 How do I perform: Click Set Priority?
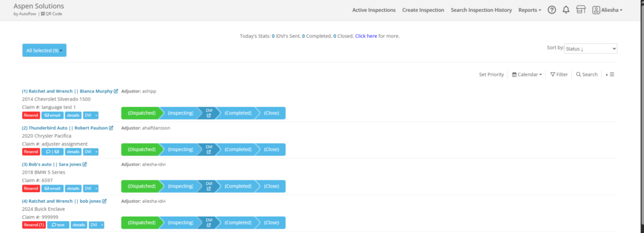pos(491,74)
